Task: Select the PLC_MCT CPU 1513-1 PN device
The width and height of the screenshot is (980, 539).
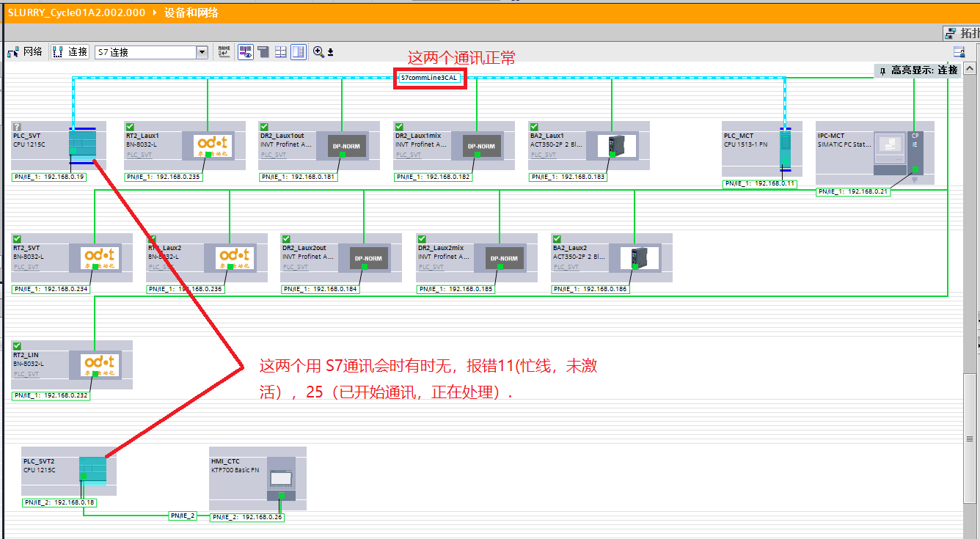Action: (x=785, y=148)
